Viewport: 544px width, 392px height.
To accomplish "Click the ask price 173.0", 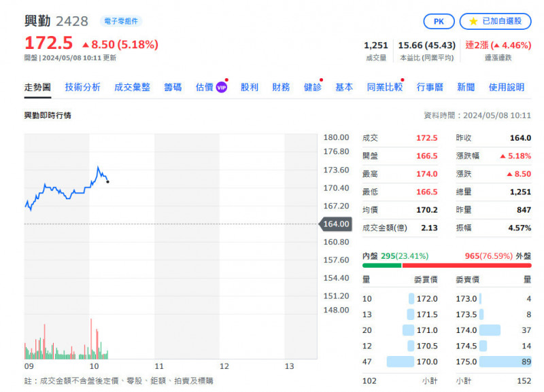I will pos(466,299).
